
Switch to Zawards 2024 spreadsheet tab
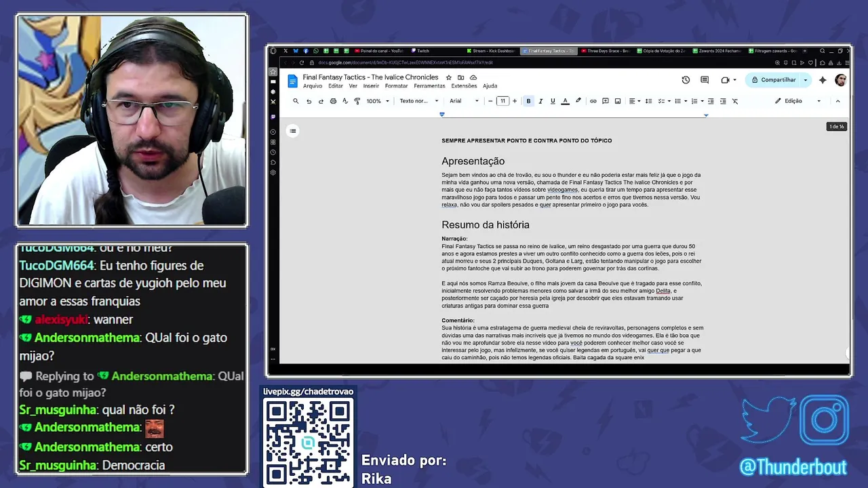[718, 51]
